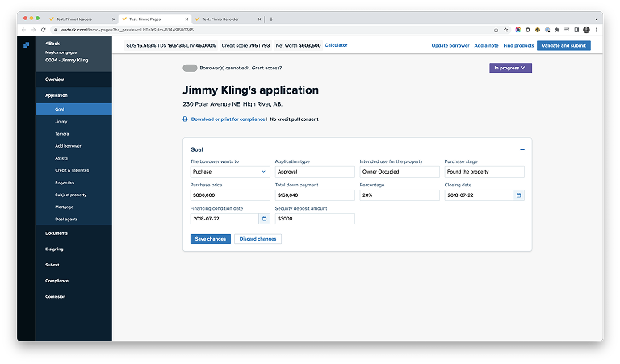620x364 pixels.
Task: Click the Finmo logo icon in sidebar
Action: 26,45
